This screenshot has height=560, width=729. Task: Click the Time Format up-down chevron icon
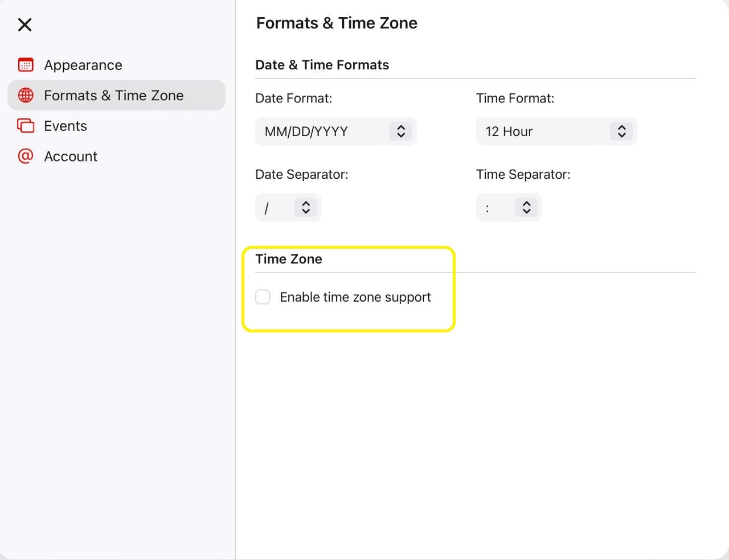[x=621, y=131]
